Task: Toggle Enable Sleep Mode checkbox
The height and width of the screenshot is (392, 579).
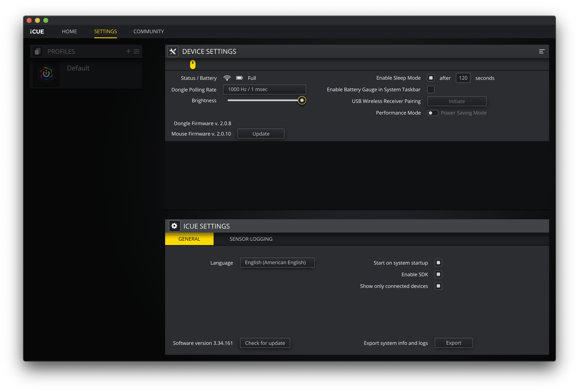Action: tap(431, 78)
